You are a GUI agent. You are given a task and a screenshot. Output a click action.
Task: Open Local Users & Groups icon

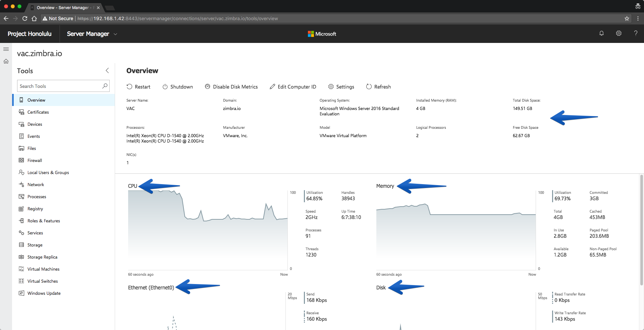pyautogui.click(x=21, y=172)
